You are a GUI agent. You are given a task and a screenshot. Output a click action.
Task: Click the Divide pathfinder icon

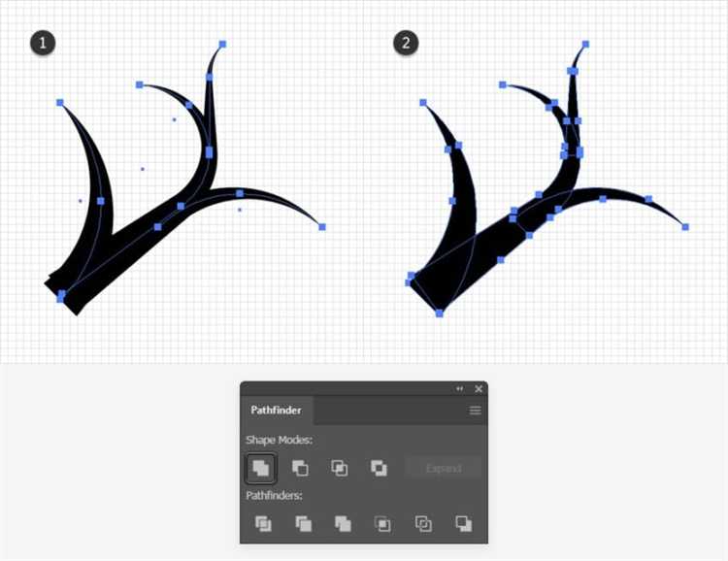click(x=263, y=523)
